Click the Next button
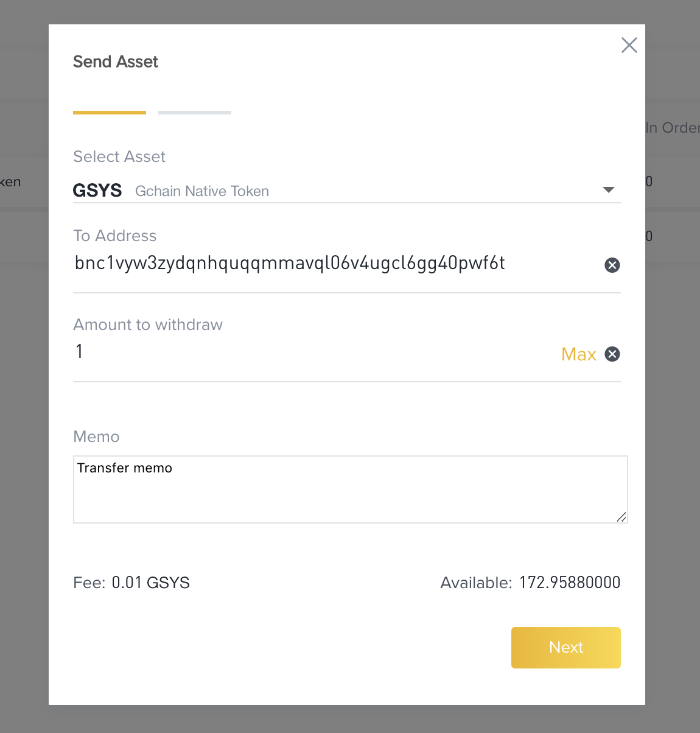Viewport: 700px width, 733px height. tap(565, 647)
